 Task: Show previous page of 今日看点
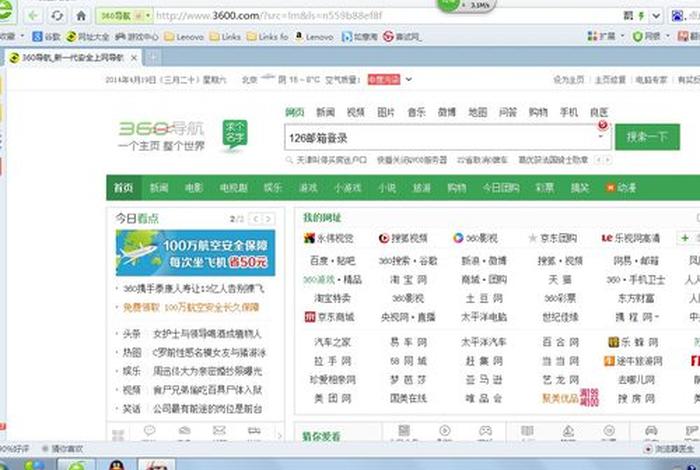pos(256,219)
